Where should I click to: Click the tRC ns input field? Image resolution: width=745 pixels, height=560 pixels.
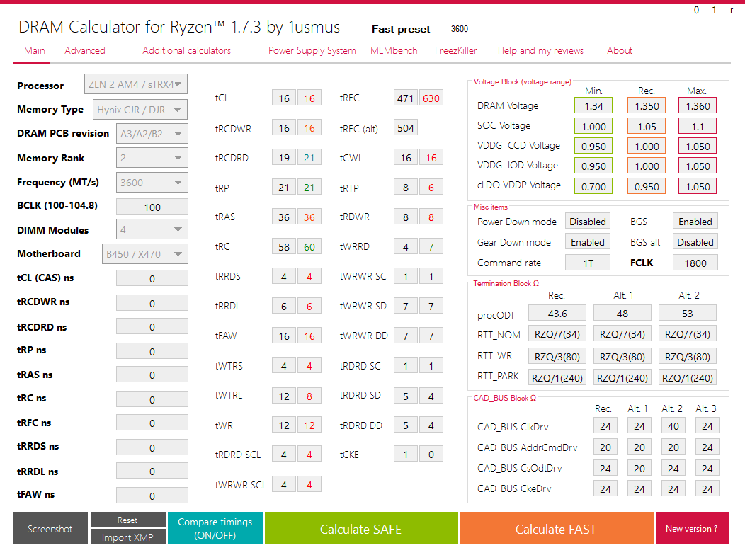(x=152, y=399)
